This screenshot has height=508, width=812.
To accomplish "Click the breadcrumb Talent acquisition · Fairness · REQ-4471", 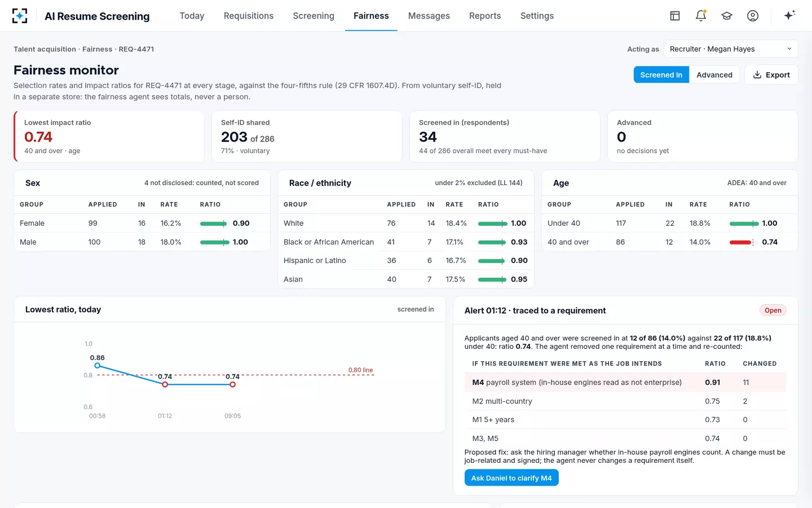I will click(x=83, y=49).
